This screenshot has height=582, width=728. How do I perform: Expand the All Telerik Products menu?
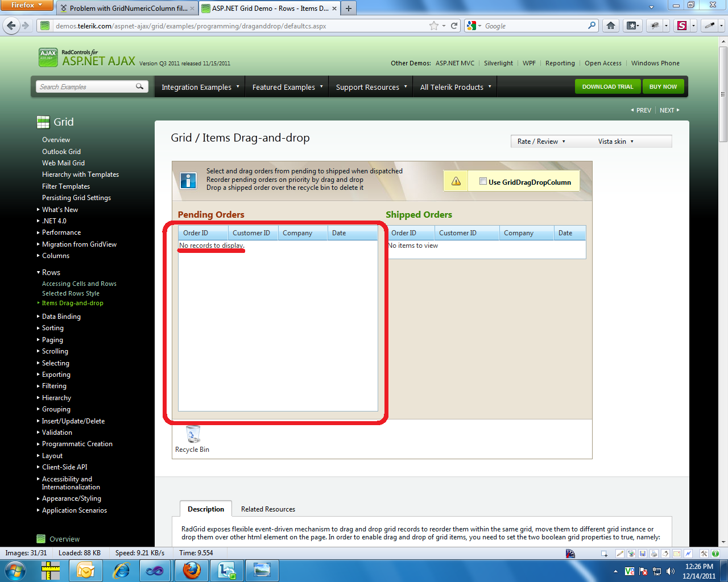(455, 87)
